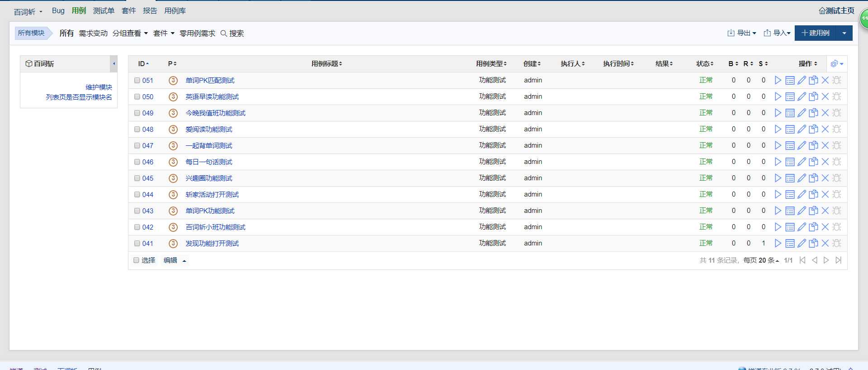Open the 套件 tab in the top navigation
Image resolution: width=868 pixels, height=370 pixels.
[129, 10]
